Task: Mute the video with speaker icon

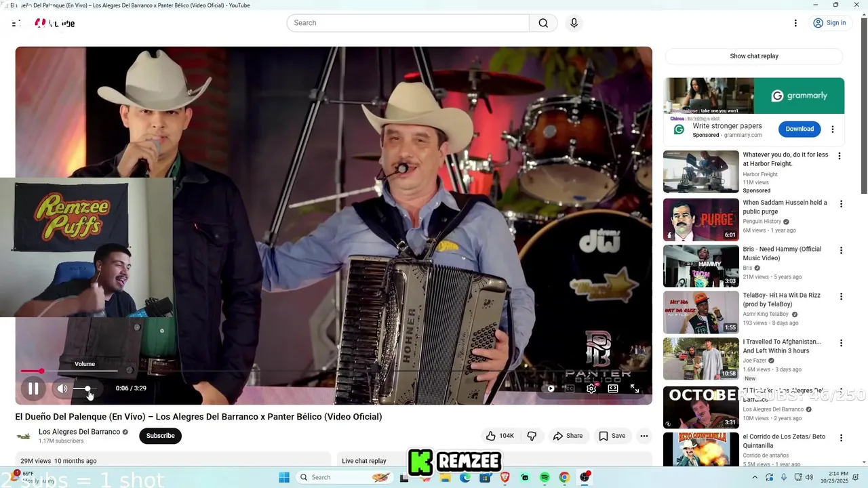Action: (62, 388)
